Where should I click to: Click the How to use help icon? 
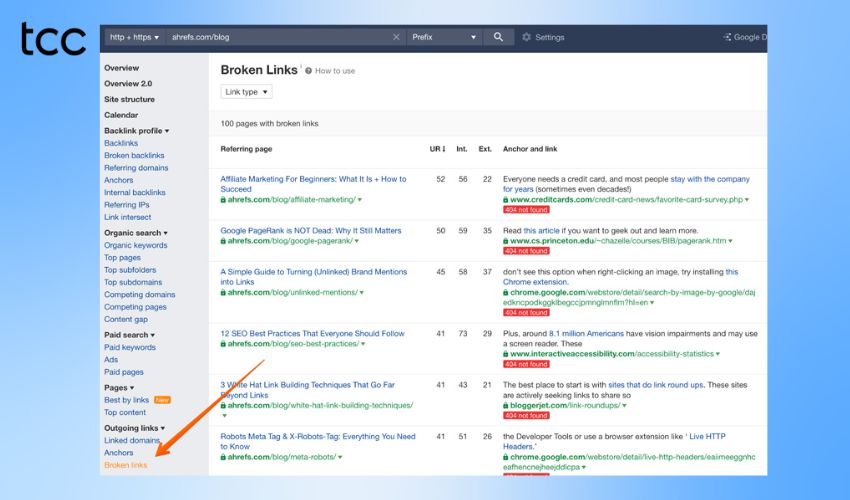pos(308,71)
